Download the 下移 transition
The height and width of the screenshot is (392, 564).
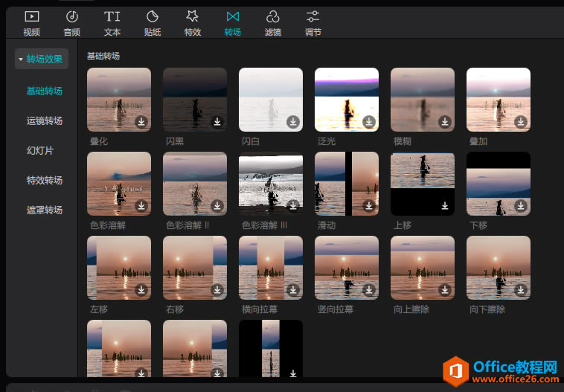pyautogui.click(x=521, y=205)
